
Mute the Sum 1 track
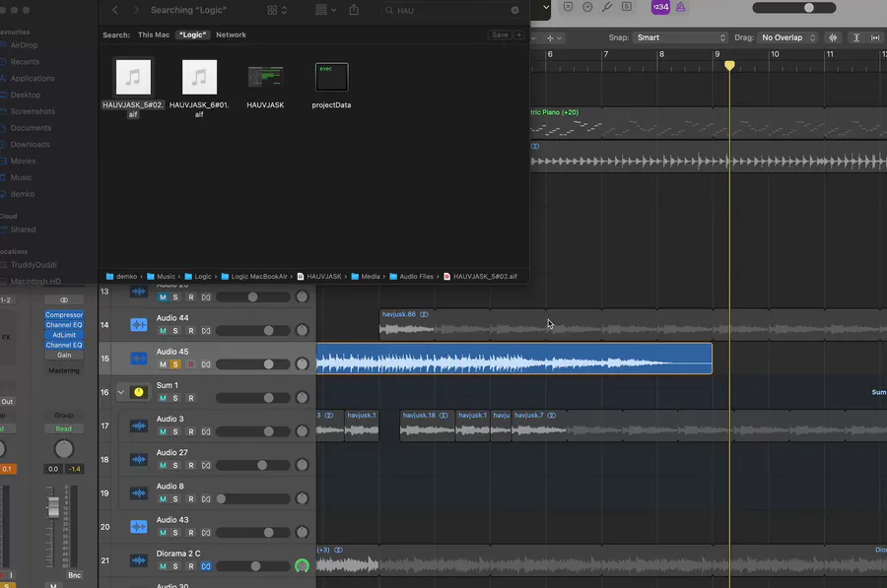point(163,398)
